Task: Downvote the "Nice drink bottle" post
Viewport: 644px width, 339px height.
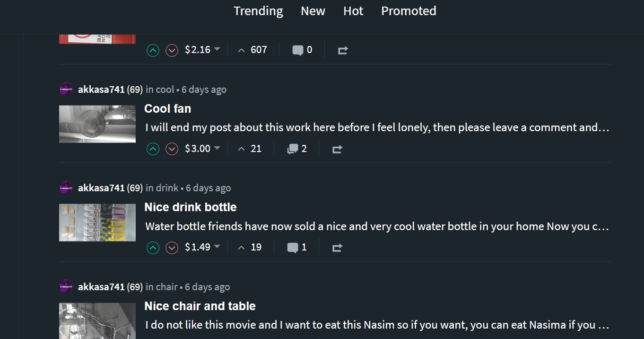Action: coord(172,248)
